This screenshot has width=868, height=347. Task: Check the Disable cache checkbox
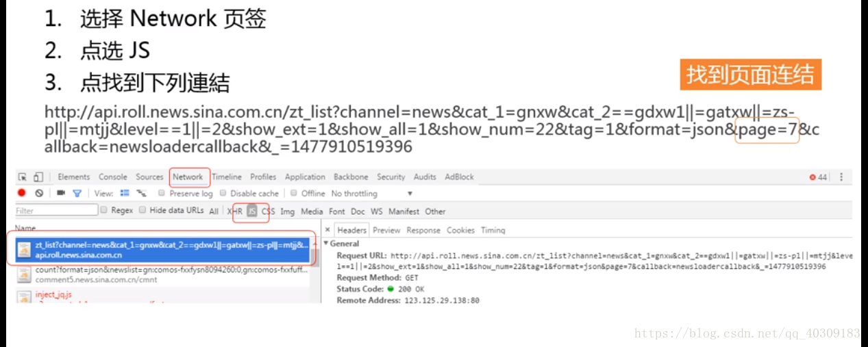click(x=223, y=193)
